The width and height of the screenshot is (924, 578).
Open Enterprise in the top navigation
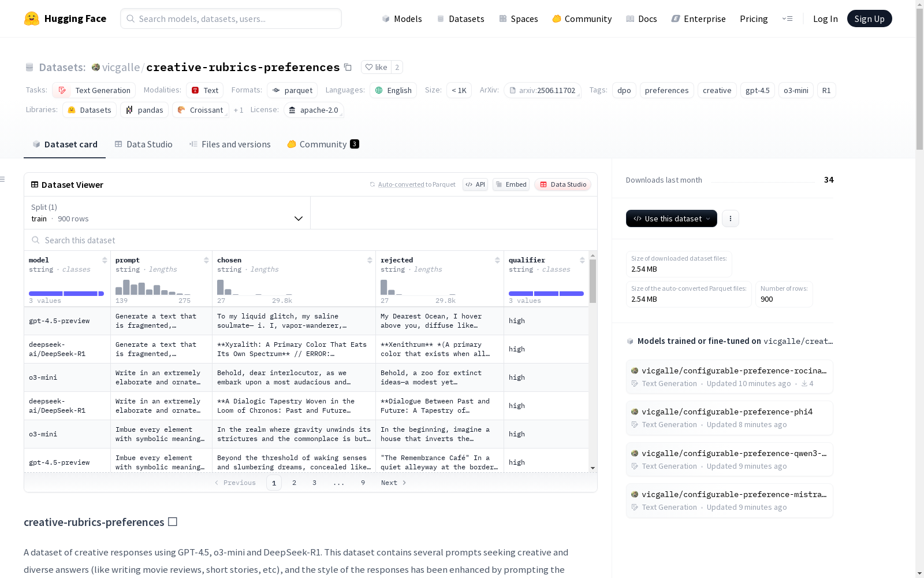point(699,18)
